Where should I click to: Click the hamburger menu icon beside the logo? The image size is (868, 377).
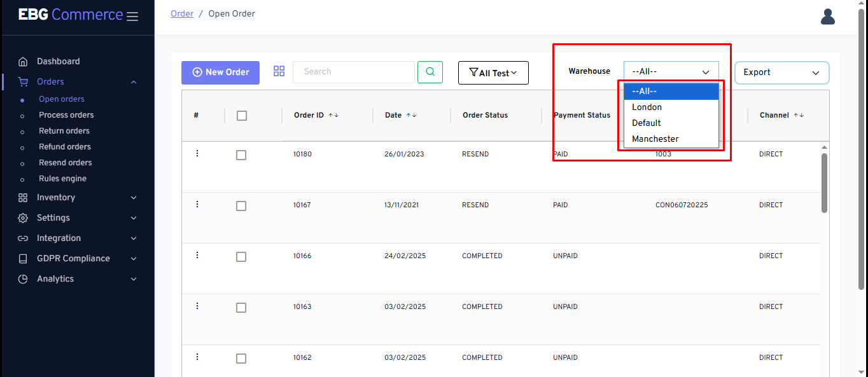[x=132, y=17]
